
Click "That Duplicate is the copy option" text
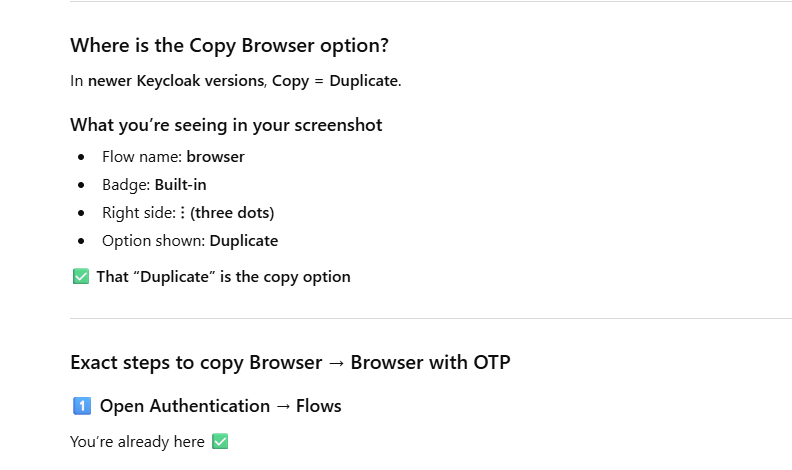click(x=223, y=277)
